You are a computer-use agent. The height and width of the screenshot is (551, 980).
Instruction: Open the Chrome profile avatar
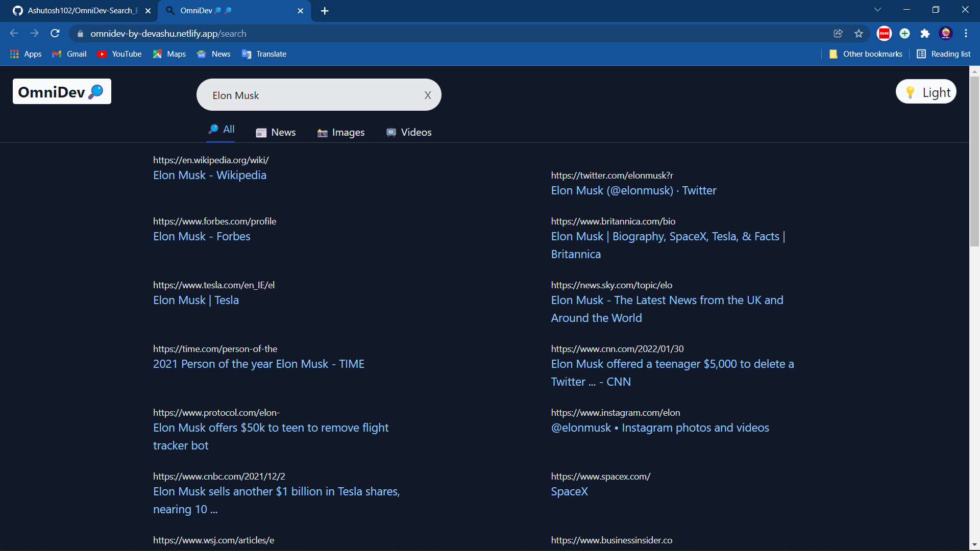(946, 34)
